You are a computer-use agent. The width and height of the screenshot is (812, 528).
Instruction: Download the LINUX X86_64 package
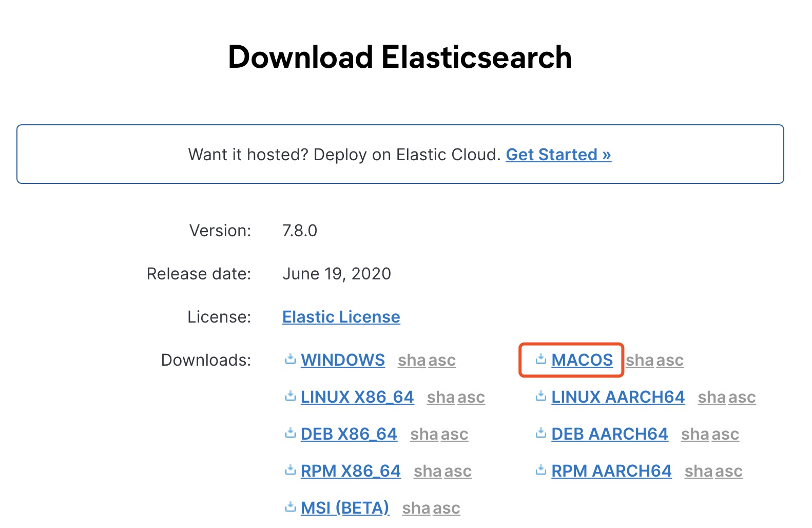[x=357, y=397]
